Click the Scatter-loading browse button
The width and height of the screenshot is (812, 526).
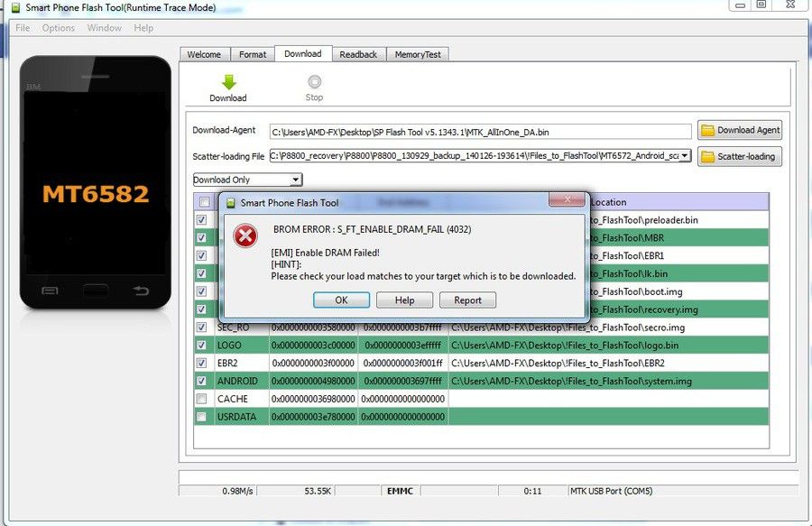tap(740, 156)
